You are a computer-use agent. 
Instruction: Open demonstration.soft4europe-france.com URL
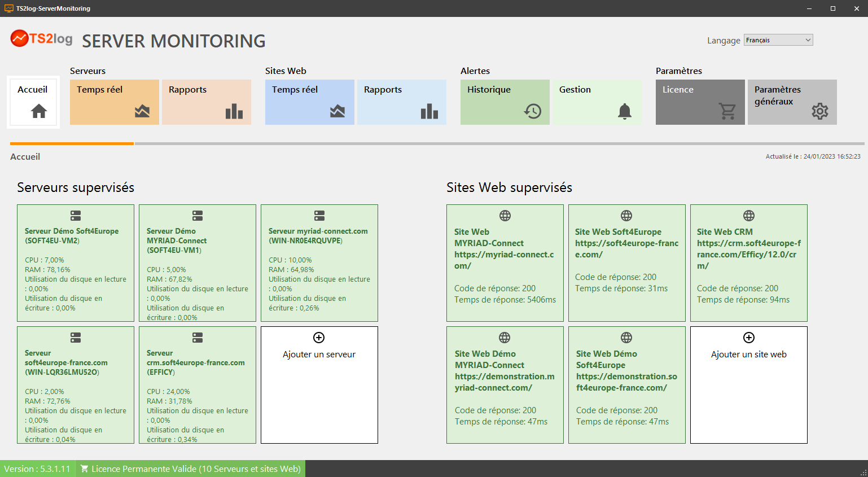click(x=626, y=382)
